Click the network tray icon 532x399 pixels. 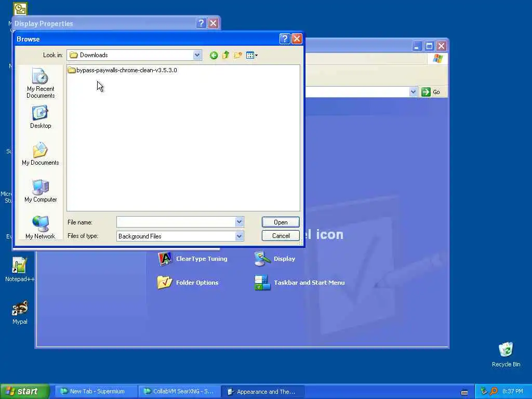(x=484, y=392)
